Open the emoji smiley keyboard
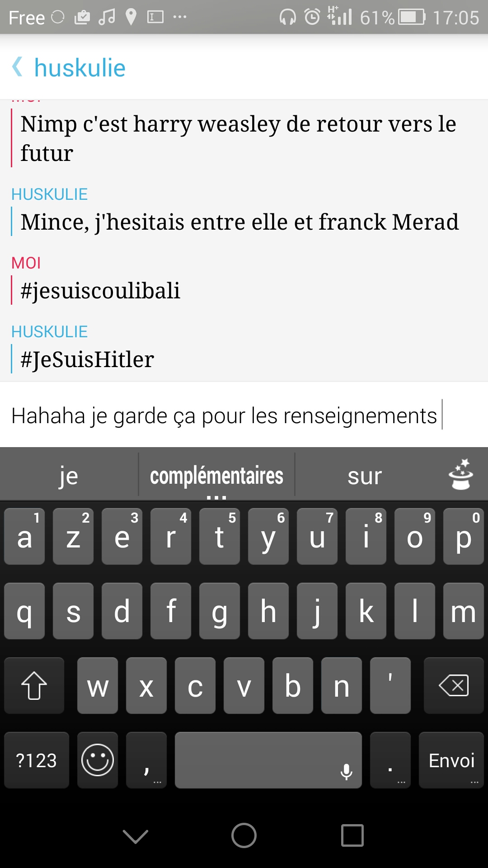Viewport: 488px width, 868px height. click(x=98, y=760)
